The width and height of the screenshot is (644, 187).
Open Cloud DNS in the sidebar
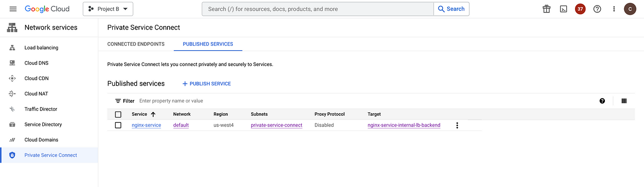coord(36,63)
